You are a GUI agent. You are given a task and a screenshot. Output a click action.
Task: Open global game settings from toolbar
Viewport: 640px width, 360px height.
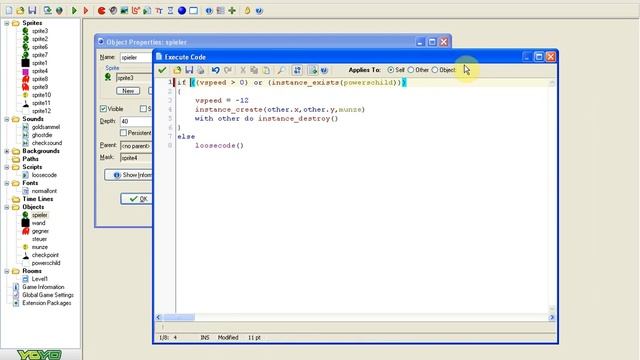click(220, 11)
